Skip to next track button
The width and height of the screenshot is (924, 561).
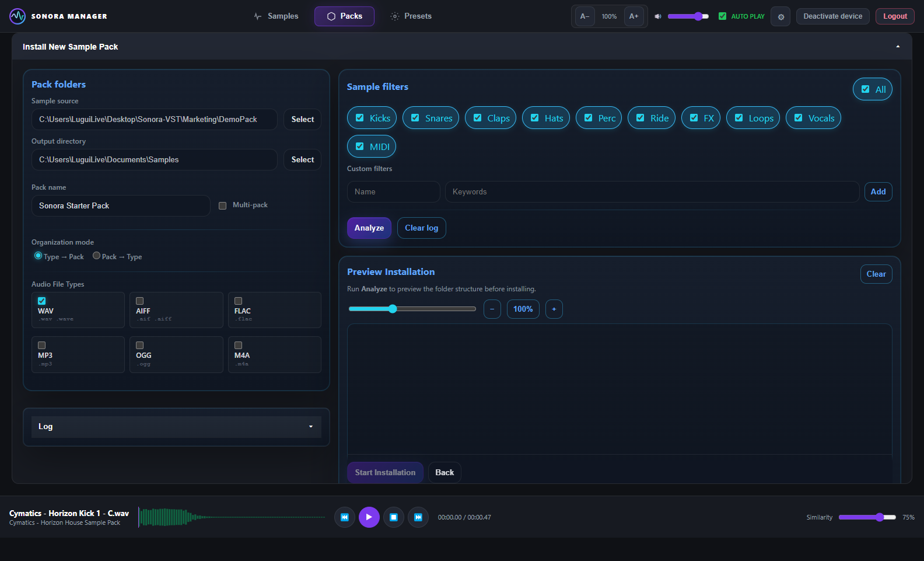[418, 517]
